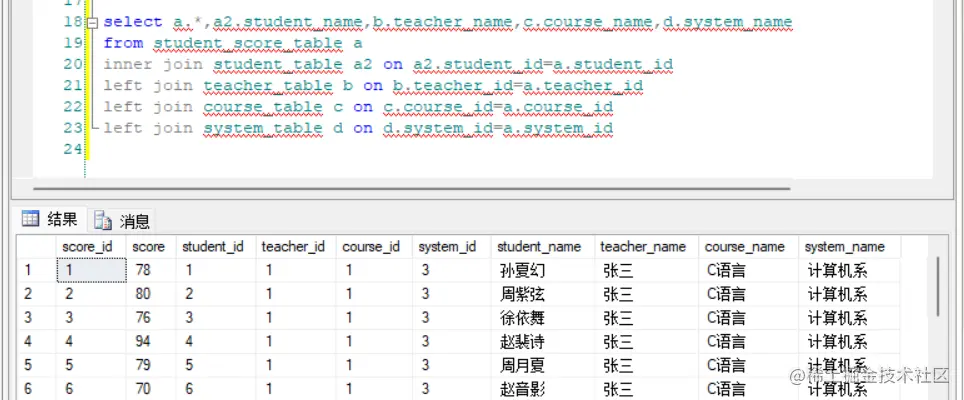Click the system_id cell in 周紫弦's row
Screen dimensions: 964x400
451,294
